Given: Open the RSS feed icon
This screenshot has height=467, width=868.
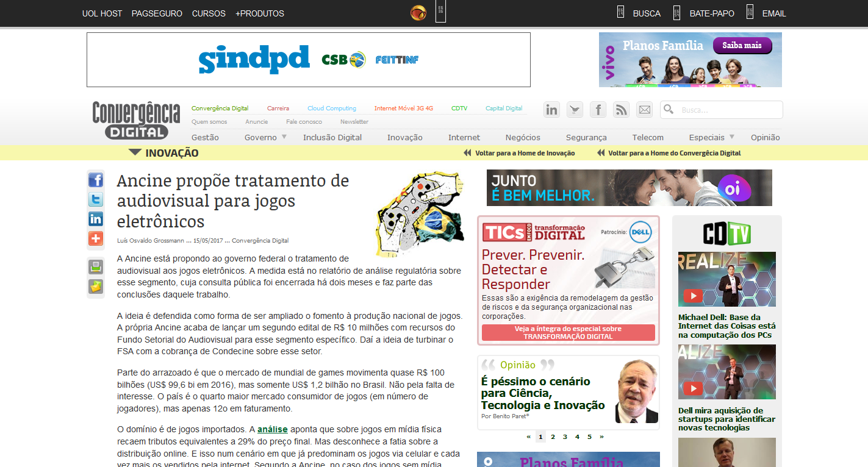Looking at the screenshot, I should click(x=622, y=110).
